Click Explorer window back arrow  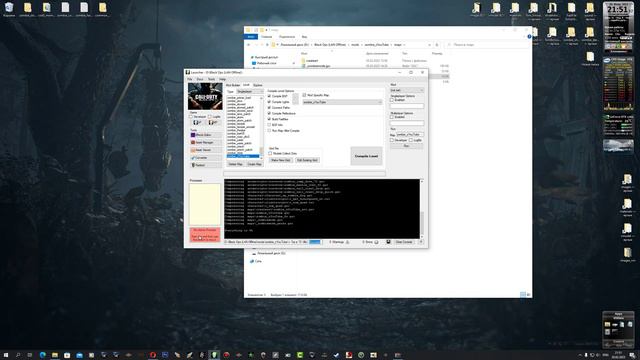[249, 44]
